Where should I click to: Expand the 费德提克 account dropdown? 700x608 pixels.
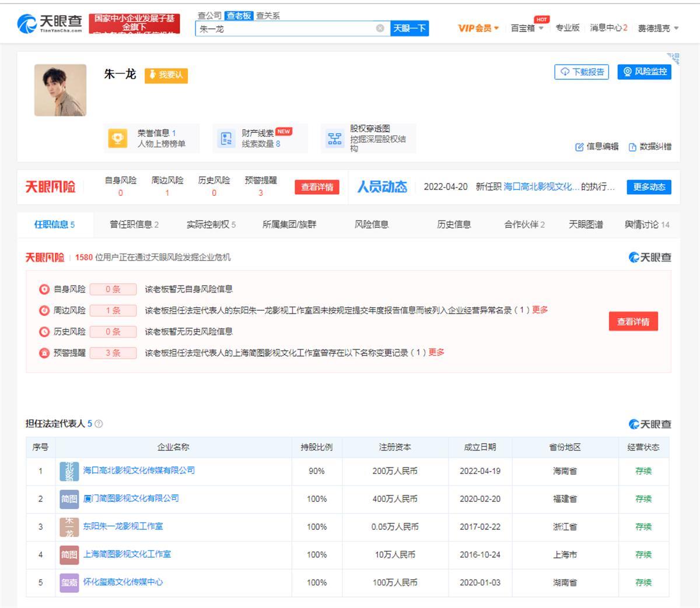click(x=657, y=27)
